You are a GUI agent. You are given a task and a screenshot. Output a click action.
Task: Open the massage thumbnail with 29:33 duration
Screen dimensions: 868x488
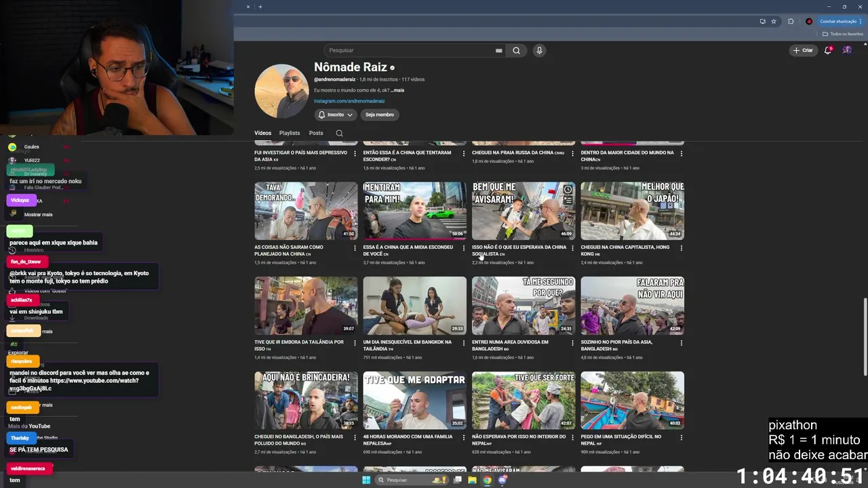pyautogui.click(x=414, y=306)
